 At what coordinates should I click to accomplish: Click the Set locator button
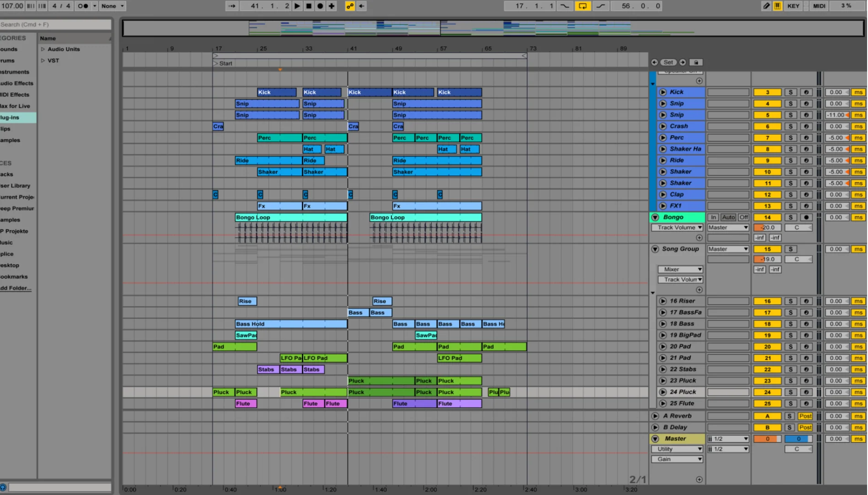(668, 62)
